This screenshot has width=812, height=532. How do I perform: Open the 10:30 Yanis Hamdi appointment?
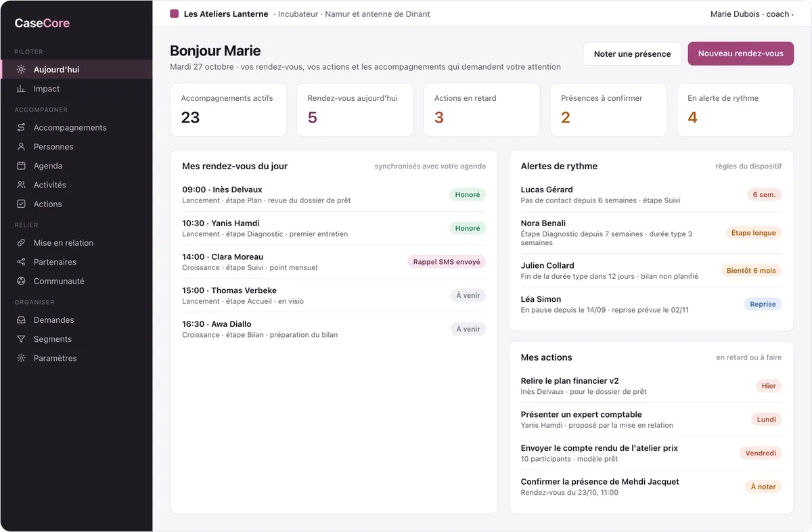point(334,228)
